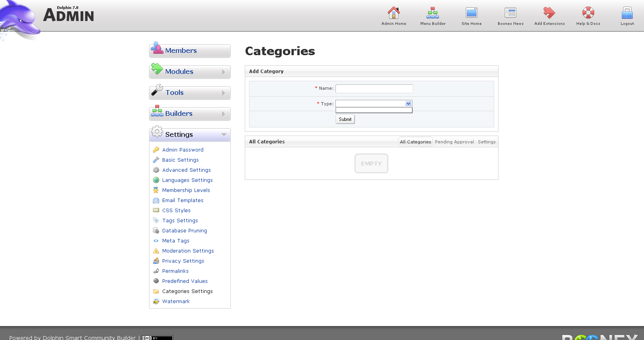Click the Admin Home house icon

pyautogui.click(x=393, y=13)
